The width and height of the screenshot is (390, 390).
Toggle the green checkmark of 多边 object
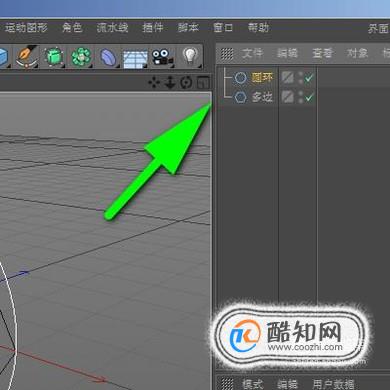click(x=309, y=97)
